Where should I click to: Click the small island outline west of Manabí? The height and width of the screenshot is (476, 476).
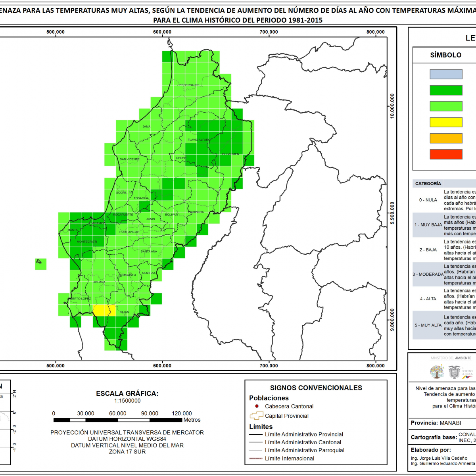click(39, 261)
